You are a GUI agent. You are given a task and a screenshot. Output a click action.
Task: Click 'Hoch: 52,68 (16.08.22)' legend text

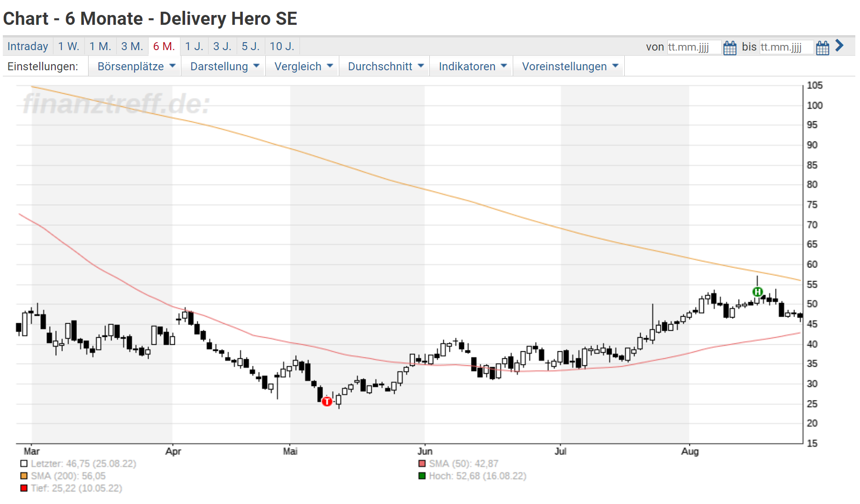pyautogui.click(x=478, y=476)
